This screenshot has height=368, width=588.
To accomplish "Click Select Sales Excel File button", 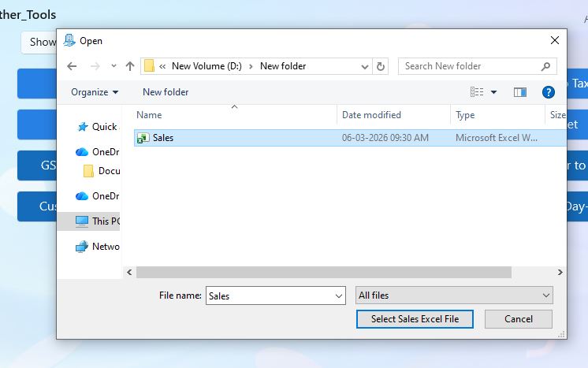I will pyautogui.click(x=415, y=319).
